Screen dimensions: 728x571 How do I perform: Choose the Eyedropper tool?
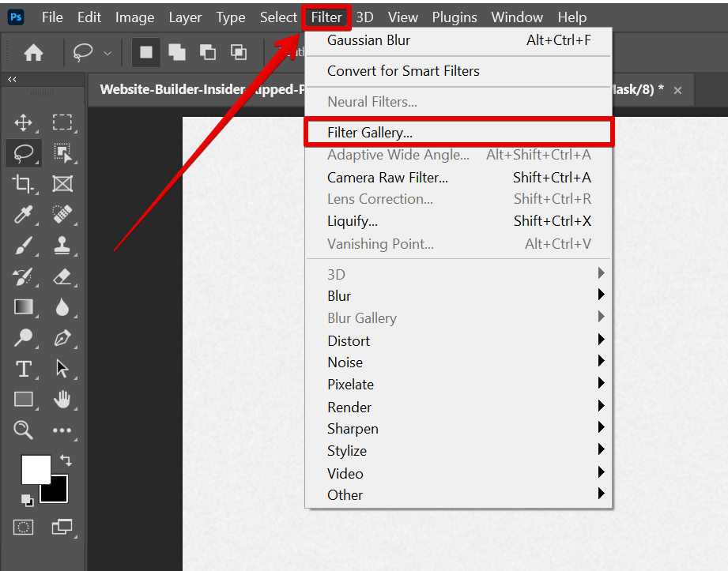pyautogui.click(x=24, y=215)
